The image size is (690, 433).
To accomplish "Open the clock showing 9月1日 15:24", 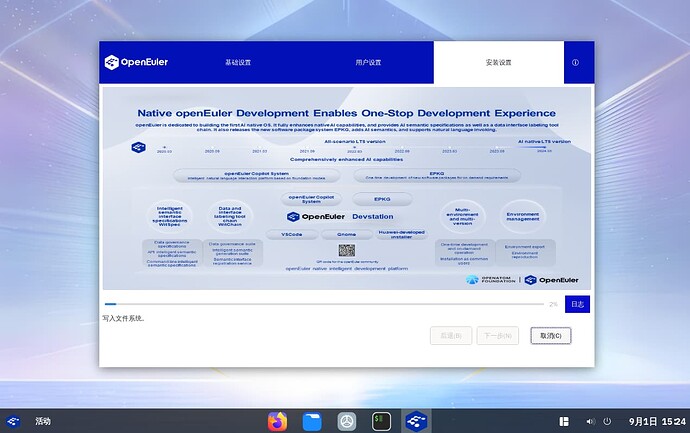I will point(656,421).
